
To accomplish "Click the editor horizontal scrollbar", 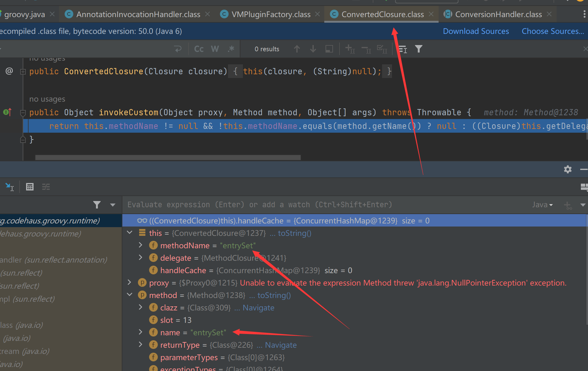I will 168,158.
